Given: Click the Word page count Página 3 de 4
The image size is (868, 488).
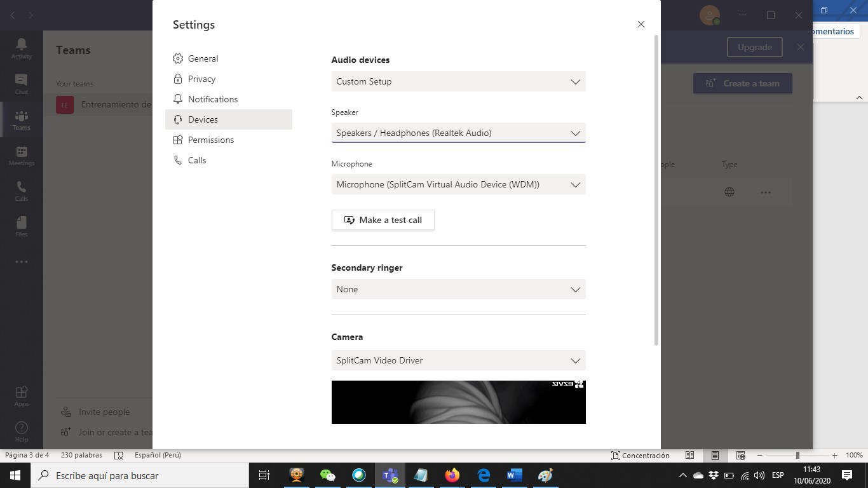Looking at the screenshot, I should (27, 455).
